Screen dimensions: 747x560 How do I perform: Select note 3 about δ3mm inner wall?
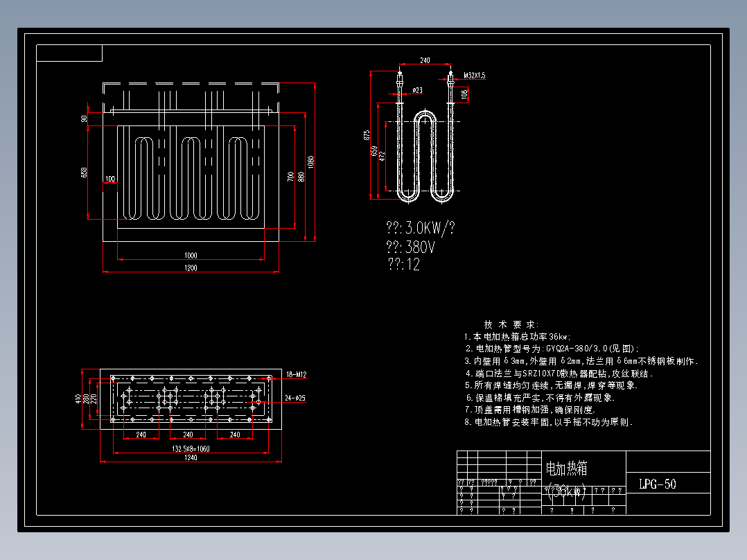[x=581, y=361]
